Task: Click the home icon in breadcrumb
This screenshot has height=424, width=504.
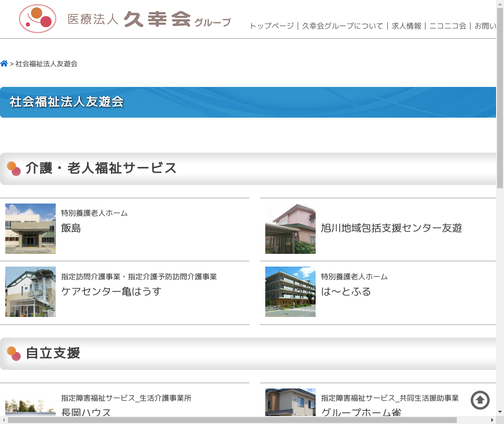Action: tap(4, 64)
